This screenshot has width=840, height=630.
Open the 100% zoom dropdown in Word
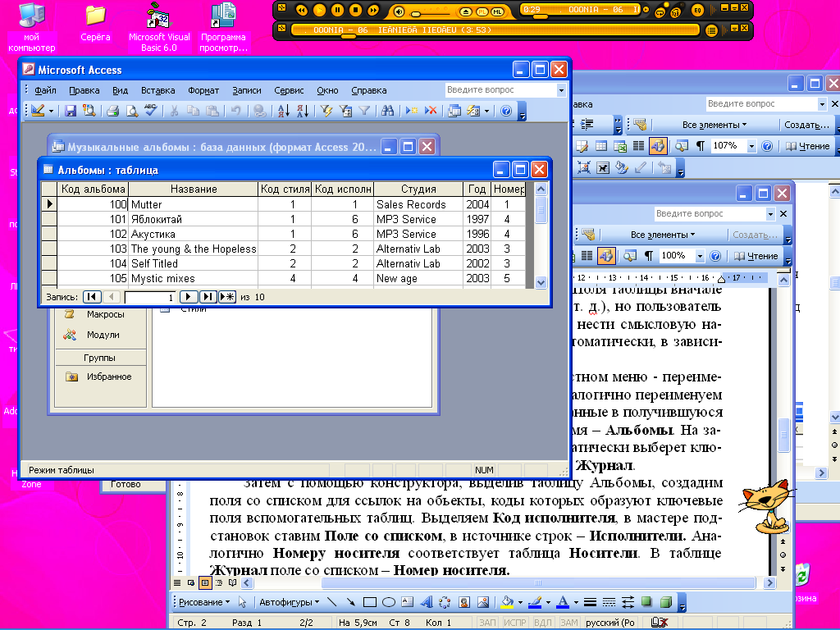(x=700, y=256)
